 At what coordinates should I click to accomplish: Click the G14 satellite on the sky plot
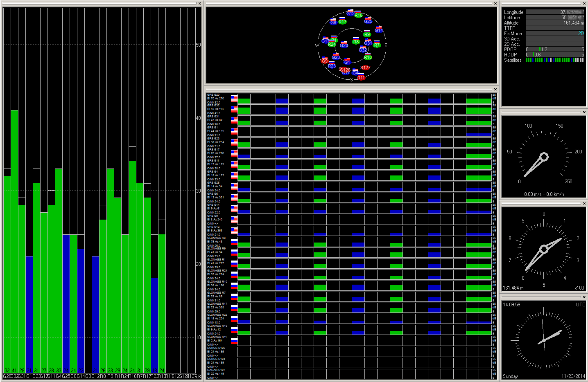pyautogui.click(x=379, y=30)
